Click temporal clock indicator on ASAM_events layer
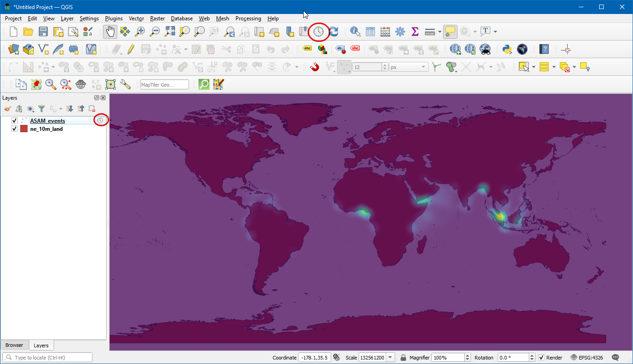Screen dimensions: 633x364 click(100, 120)
